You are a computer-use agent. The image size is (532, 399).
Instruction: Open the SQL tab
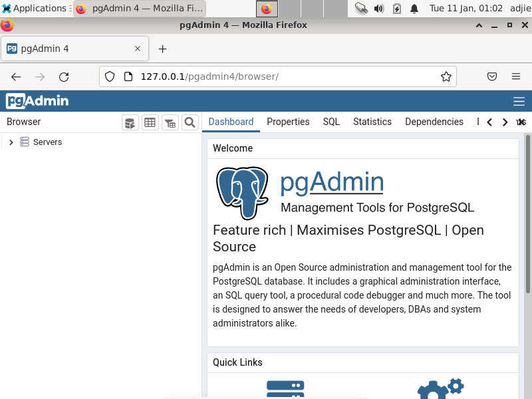coord(331,122)
